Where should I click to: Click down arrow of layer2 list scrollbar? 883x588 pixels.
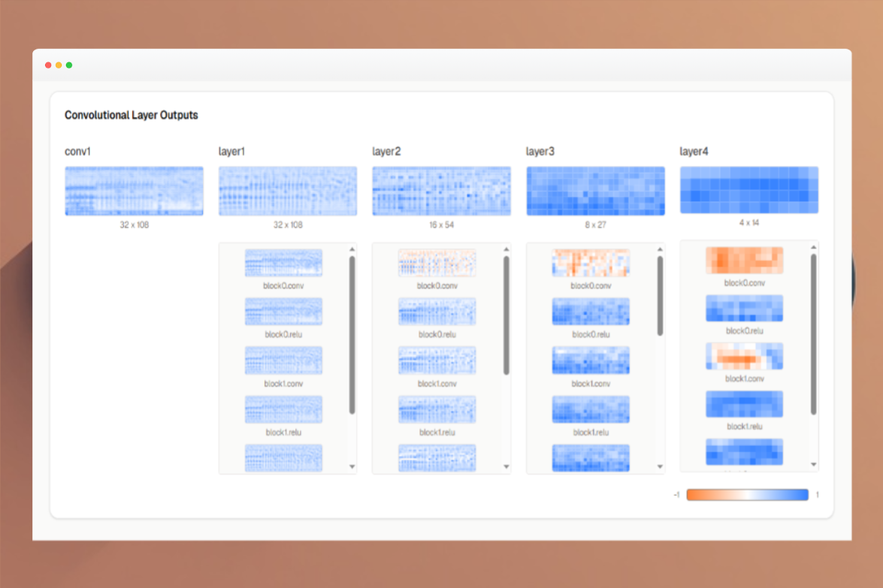click(x=506, y=466)
